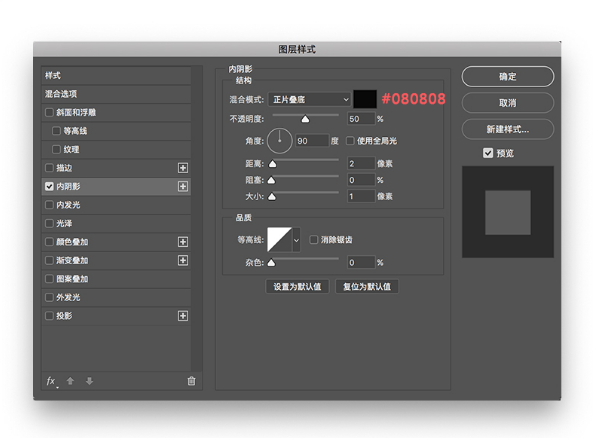Click the 确定 button

click(508, 76)
